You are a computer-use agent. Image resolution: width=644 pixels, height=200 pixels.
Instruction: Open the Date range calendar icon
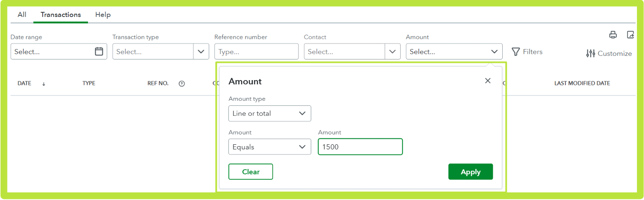click(x=99, y=52)
